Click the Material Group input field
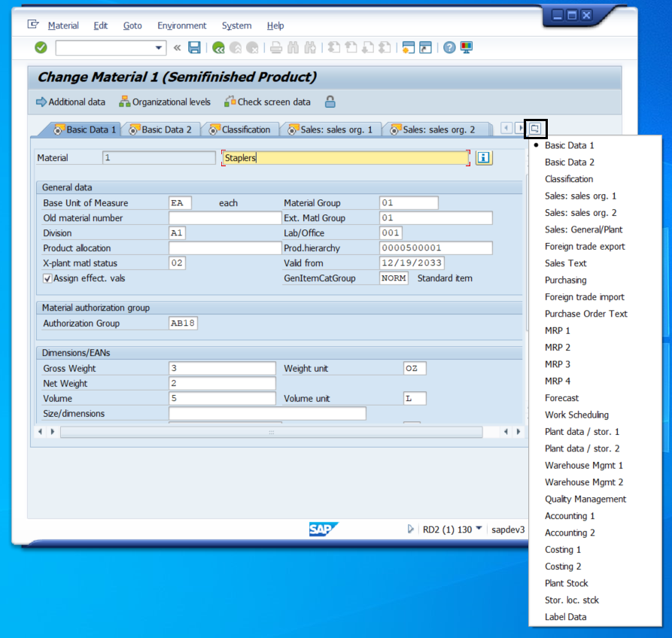The image size is (672, 638). tap(409, 202)
